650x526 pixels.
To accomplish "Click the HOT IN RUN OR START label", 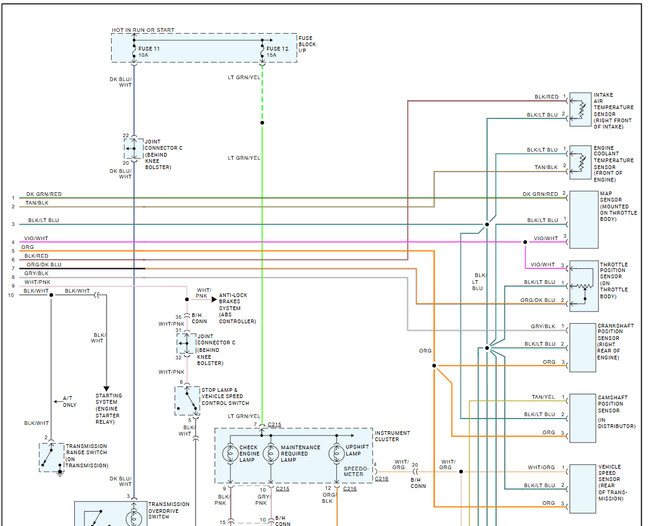I will 143,30.
